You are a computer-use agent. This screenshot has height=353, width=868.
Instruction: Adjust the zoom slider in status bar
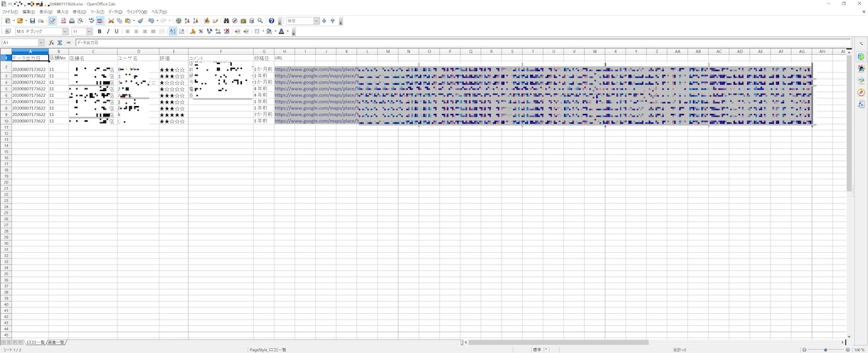pyautogui.click(x=825, y=349)
